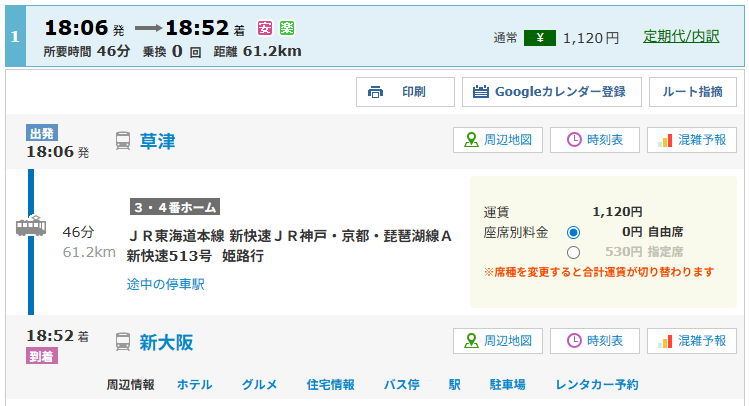Click the green yen fare icon

coord(540,38)
